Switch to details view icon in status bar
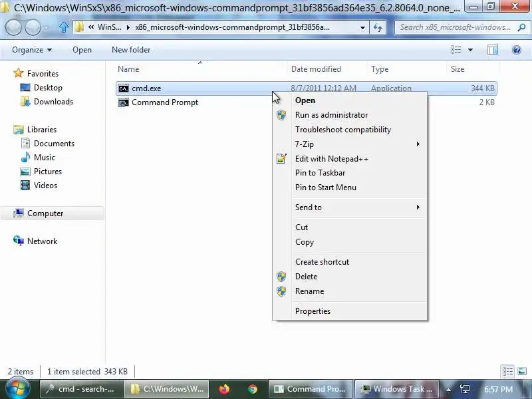 coord(507,372)
